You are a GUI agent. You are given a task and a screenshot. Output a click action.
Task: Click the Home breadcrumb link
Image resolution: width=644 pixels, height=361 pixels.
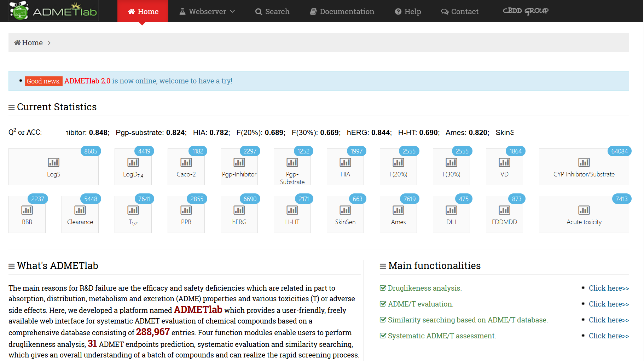pyautogui.click(x=32, y=43)
